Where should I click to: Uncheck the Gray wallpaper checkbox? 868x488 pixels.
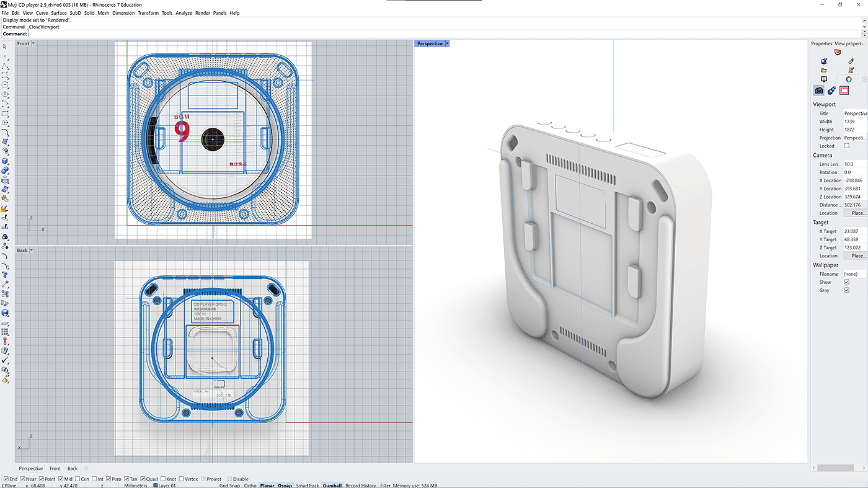click(847, 290)
